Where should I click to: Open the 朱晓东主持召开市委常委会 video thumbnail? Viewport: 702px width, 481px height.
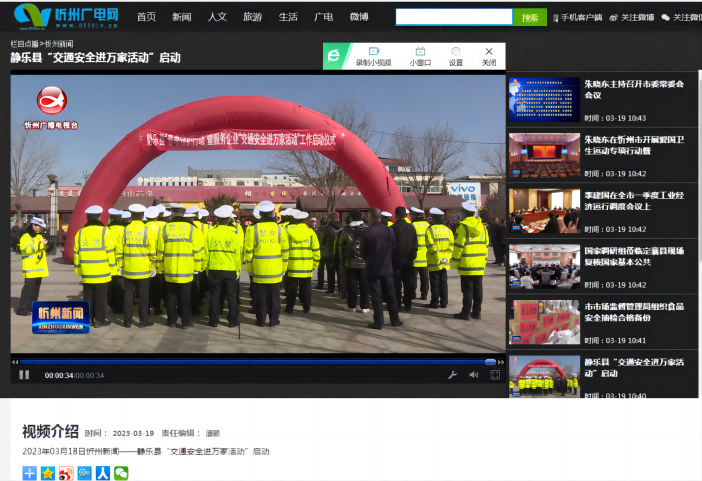coord(543,100)
